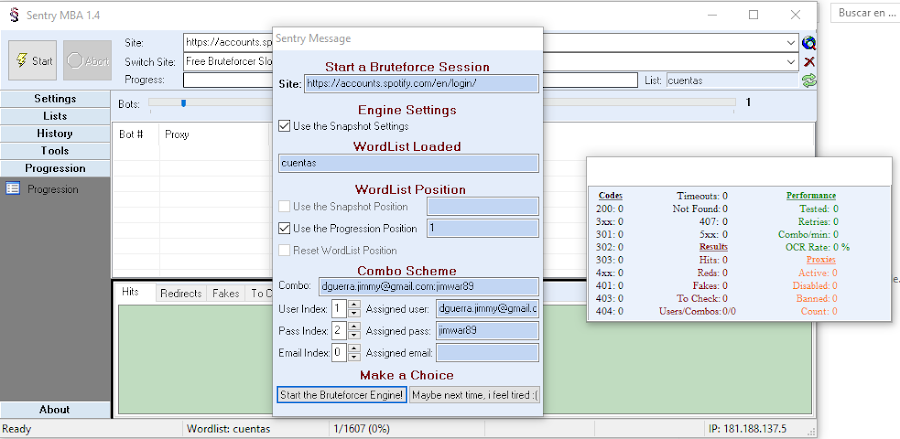Click the empty Snapshot Position field

[483, 207]
